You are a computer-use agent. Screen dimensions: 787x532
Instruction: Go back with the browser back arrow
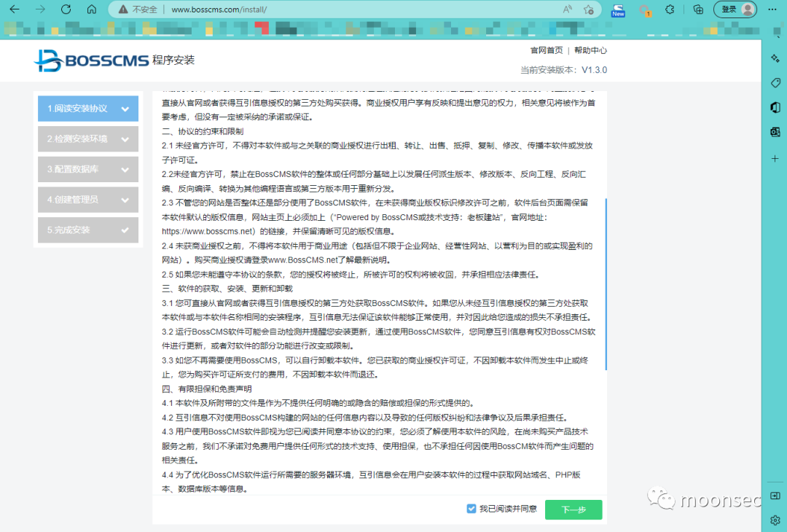[x=15, y=9]
